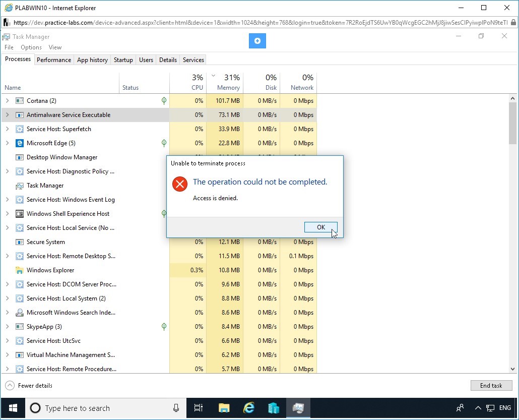Open the Options menu

[31, 47]
